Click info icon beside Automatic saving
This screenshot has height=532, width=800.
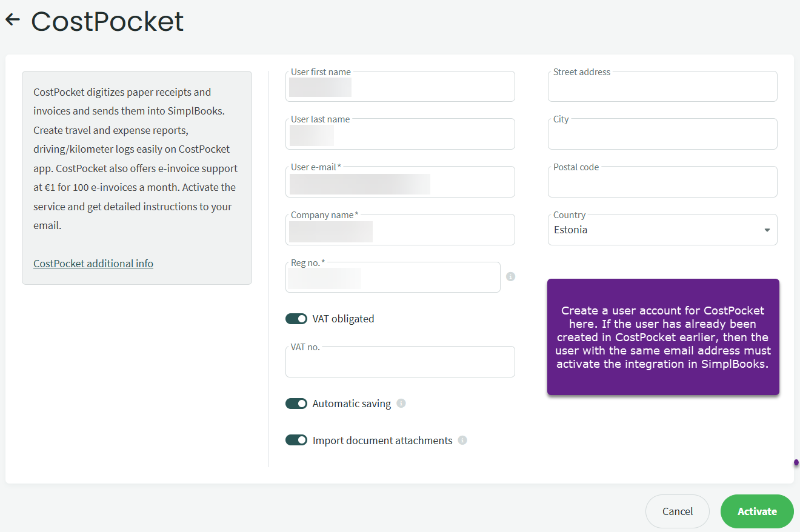pyautogui.click(x=401, y=404)
